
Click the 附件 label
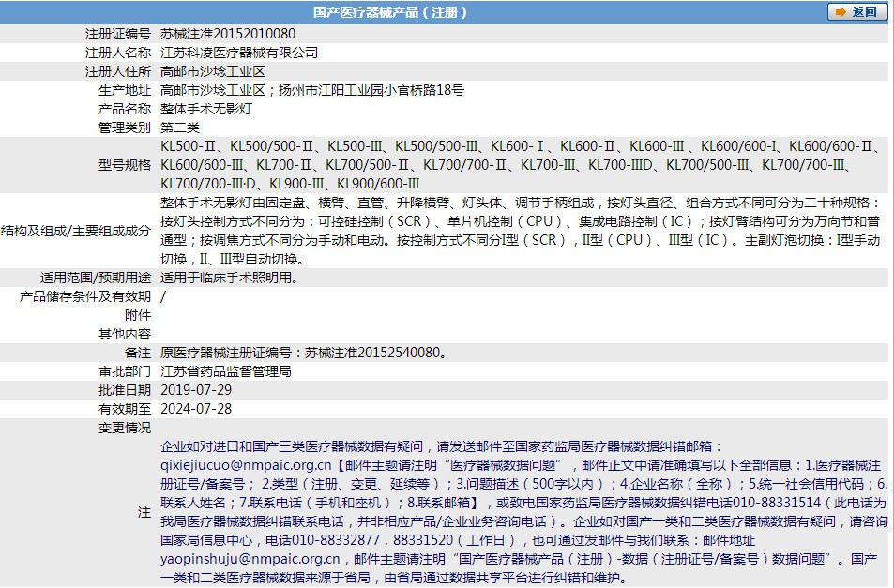pos(138,315)
